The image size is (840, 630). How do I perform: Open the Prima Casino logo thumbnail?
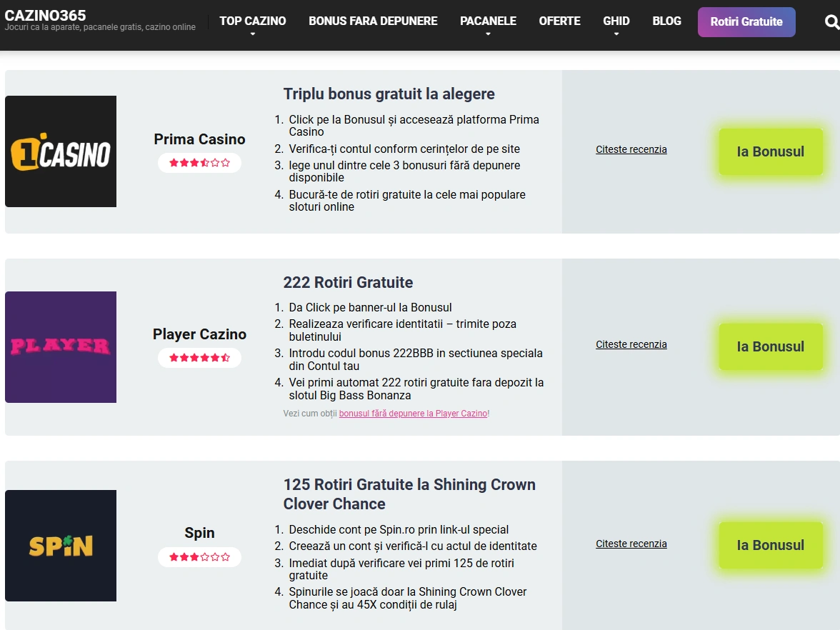pyautogui.click(x=61, y=151)
